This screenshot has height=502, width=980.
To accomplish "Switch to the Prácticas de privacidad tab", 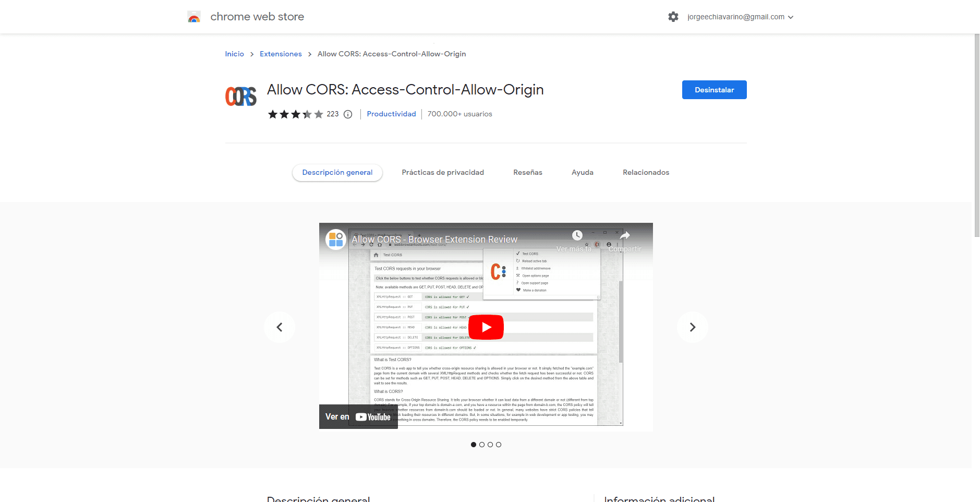I will (443, 172).
